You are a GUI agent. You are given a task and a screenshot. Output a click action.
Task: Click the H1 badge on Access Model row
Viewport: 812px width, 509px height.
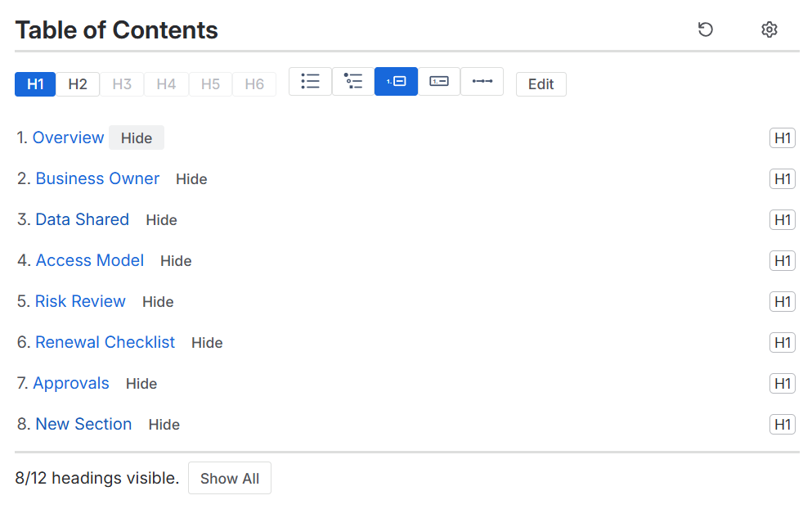coord(782,261)
